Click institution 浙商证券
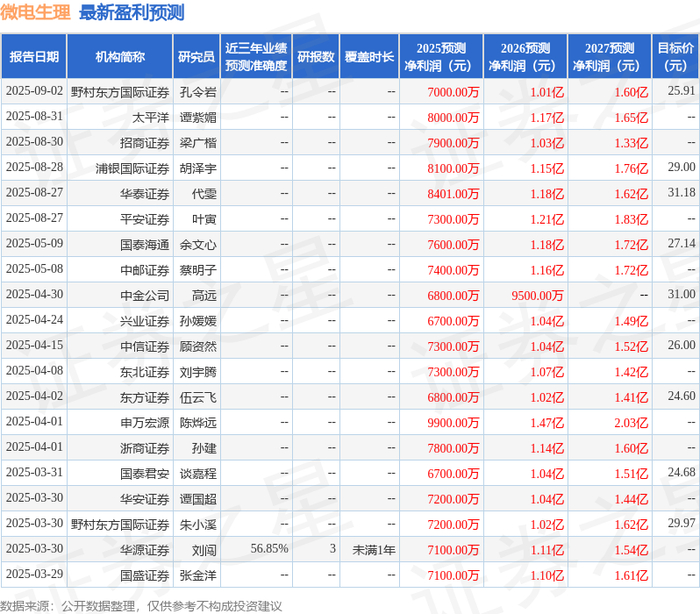This screenshot has height=614, width=700. (144, 449)
